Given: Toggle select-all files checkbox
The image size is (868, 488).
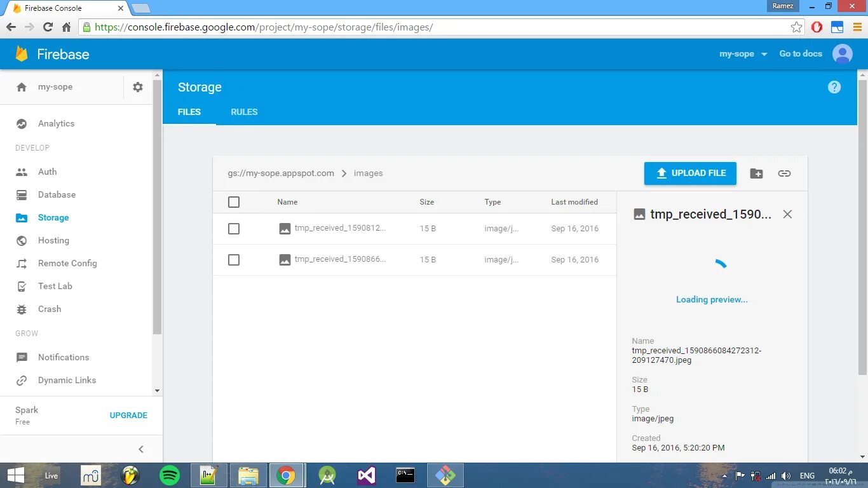Looking at the screenshot, I should [234, 202].
